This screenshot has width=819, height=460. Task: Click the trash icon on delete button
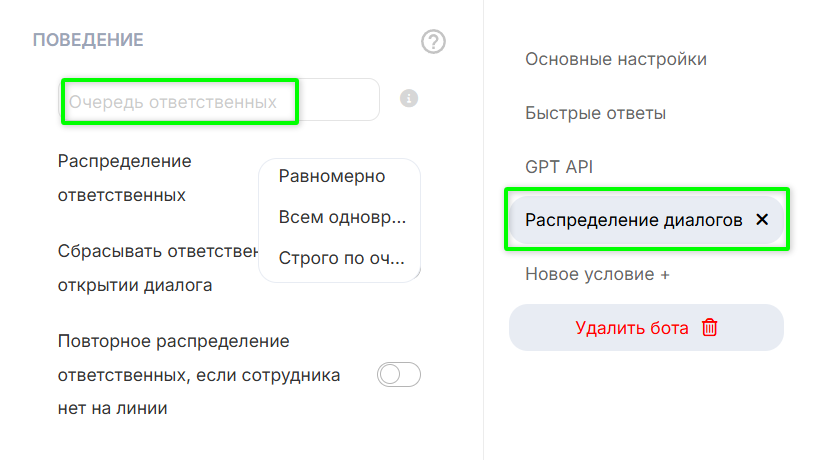(710, 327)
